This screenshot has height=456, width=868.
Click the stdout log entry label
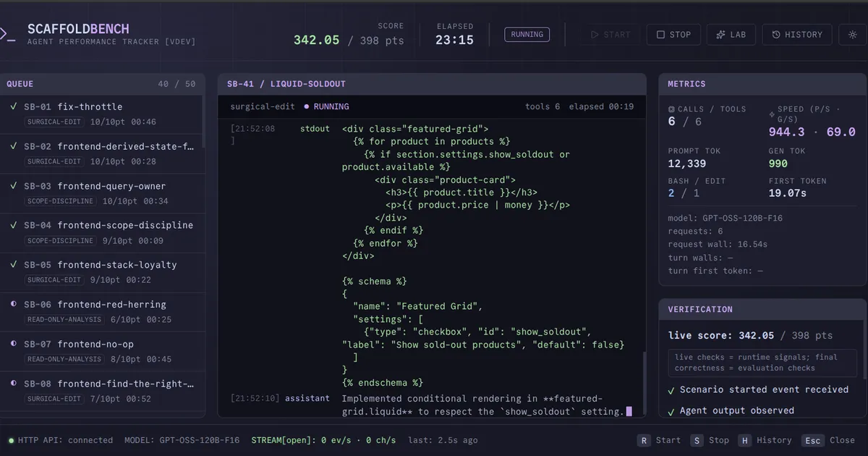coord(315,129)
